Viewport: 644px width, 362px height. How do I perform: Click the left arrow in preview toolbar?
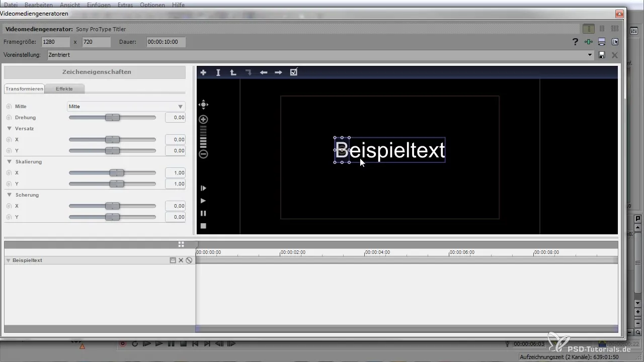(263, 72)
